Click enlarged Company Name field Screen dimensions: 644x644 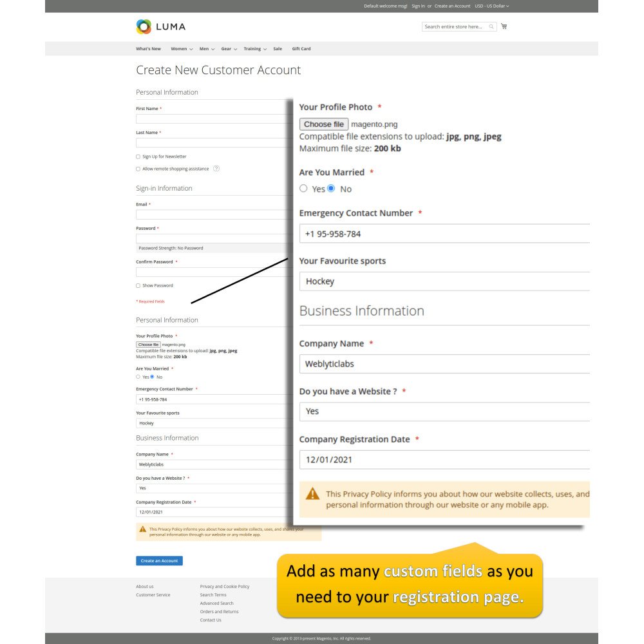coord(444,364)
